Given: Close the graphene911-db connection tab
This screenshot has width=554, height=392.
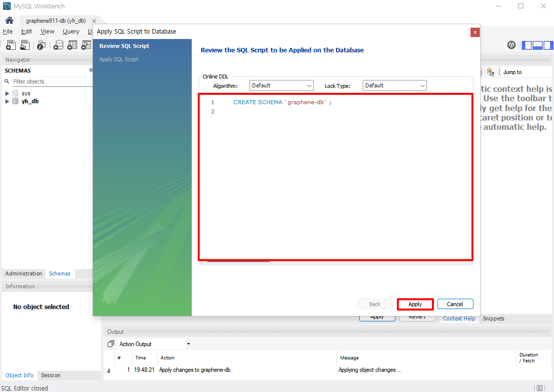Looking at the screenshot, I should pos(94,21).
